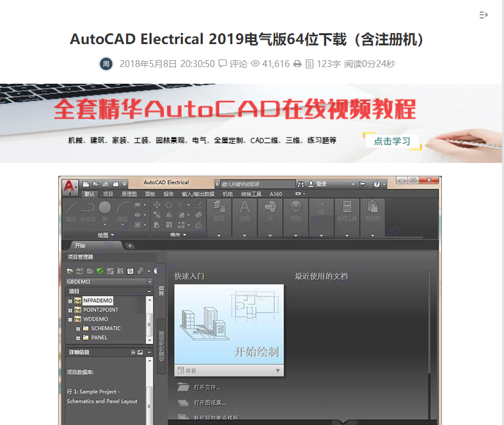The width and height of the screenshot is (504, 425).
Task: Click the new tab plus button
Action: coord(130,245)
